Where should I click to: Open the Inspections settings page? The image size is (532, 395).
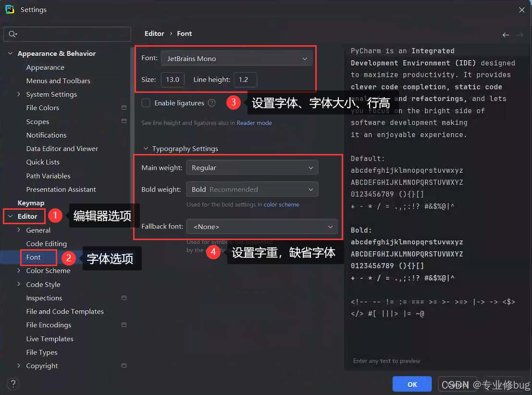point(44,298)
